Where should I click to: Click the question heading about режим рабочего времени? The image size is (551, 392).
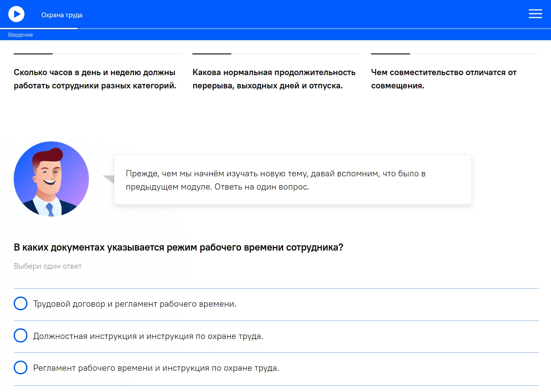pos(179,247)
